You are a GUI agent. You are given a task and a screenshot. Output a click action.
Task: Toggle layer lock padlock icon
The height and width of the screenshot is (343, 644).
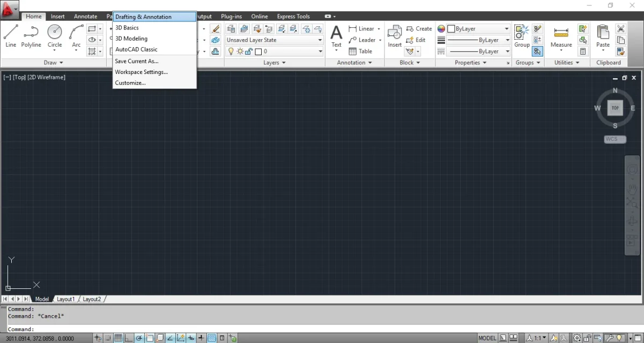click(249, 51)
